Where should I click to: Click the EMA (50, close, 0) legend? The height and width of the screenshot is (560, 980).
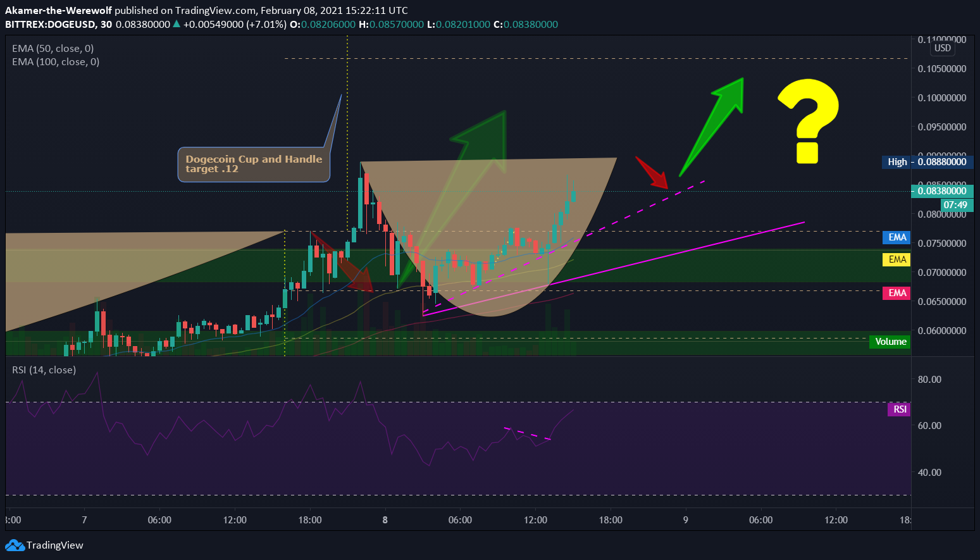(53, 48)
